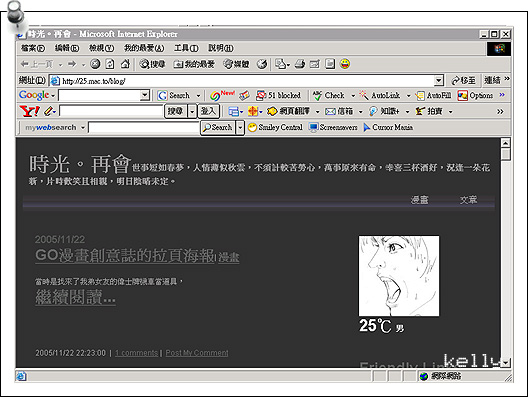Viewport: 528px width, 397px height.
Task: Go to Home page icon
Action: click(125, 64)
